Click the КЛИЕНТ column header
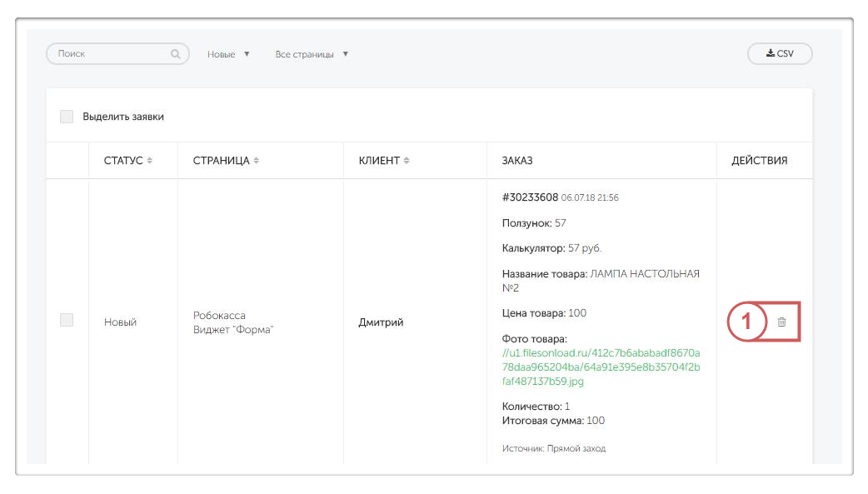 (x=379, y=161)
